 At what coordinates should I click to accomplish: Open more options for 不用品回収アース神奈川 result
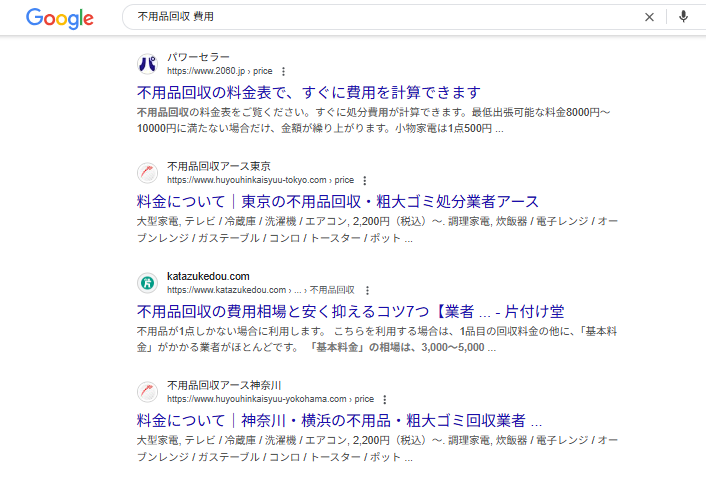[385, 399]
